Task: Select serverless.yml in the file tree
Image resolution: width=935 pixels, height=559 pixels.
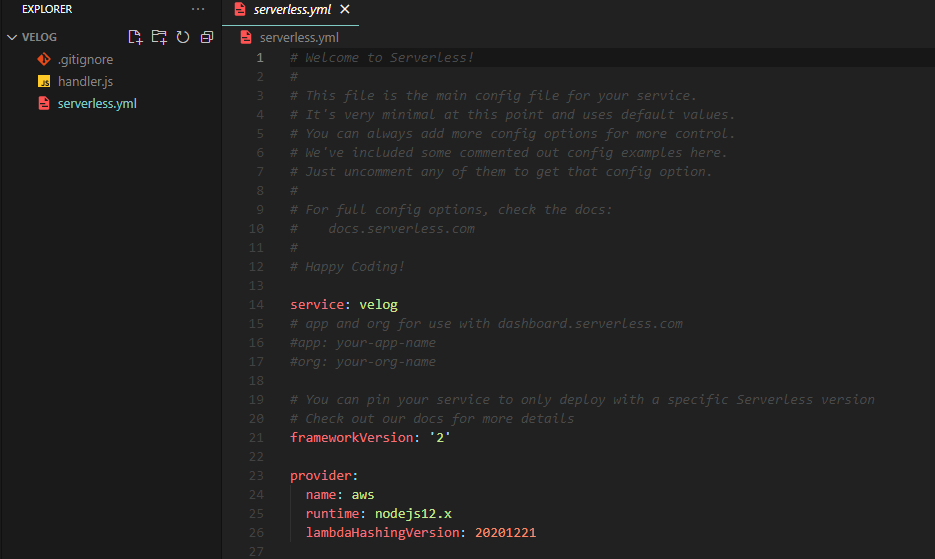Action: (97, 103)
